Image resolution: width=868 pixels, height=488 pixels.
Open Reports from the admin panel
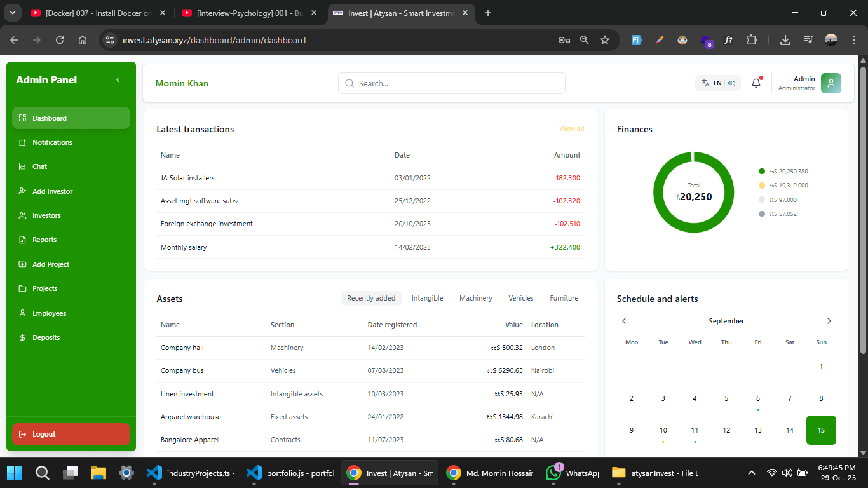click(x=44, y=240)
